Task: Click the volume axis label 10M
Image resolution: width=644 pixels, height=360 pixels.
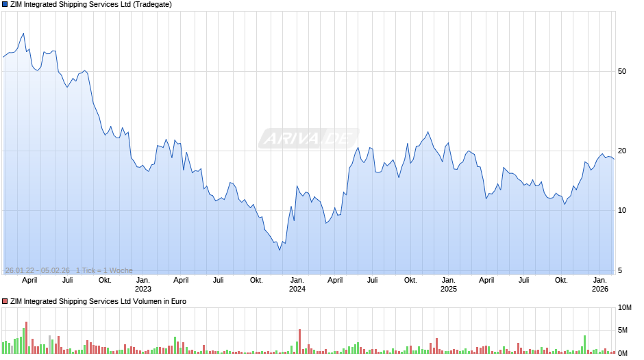Action: coord(624,308)
